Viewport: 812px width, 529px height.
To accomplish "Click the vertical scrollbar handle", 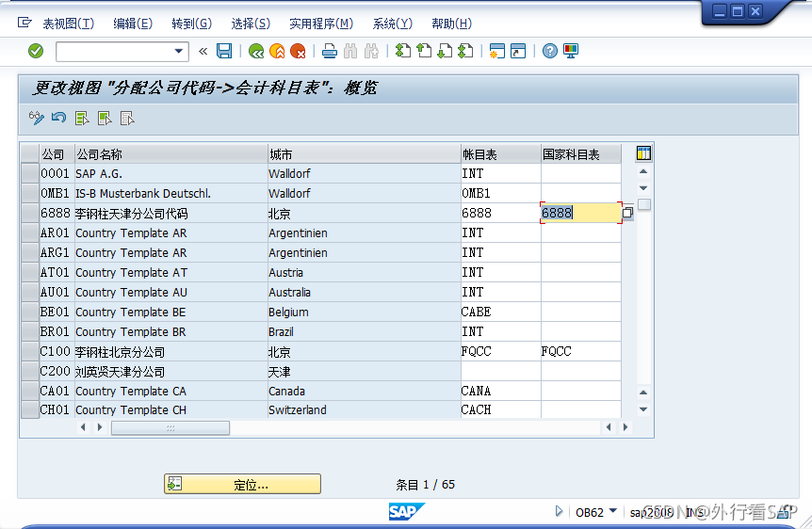I will click(x=643, y=204).
